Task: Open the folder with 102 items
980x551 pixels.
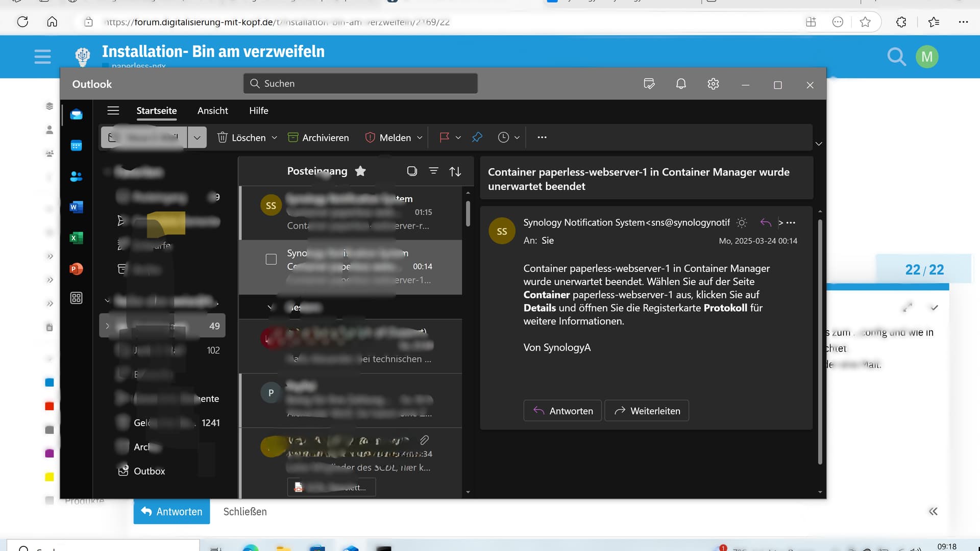Action: [x=162, y=350]
